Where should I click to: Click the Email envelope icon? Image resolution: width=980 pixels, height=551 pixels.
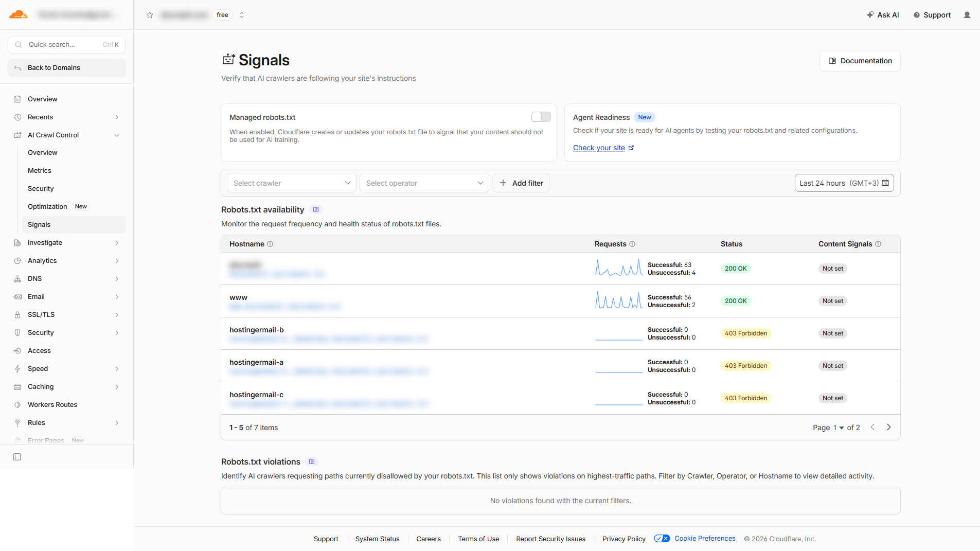pos(17,297)
